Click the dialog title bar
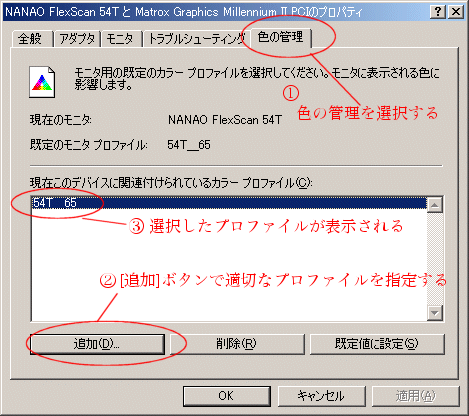Screen dimensions: 469x416 (x=217, y=12)
